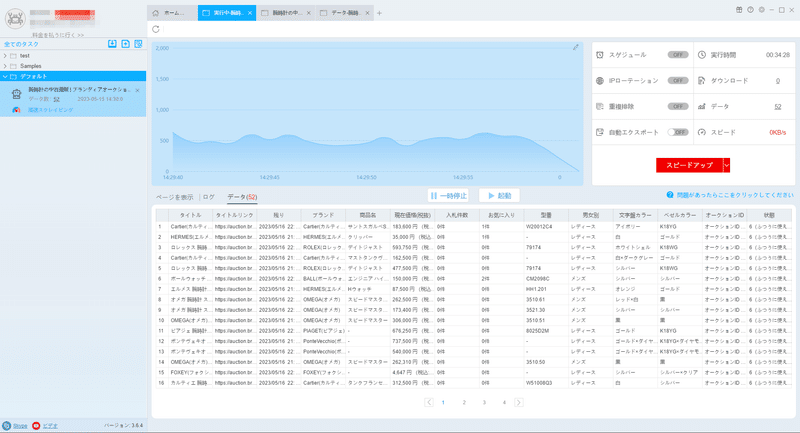Image resolution: width=800 pixels, height=433 pixels.
Task: Open the help question mark icon in title bar
Action: pyautogui.click(x=751, y=10)
